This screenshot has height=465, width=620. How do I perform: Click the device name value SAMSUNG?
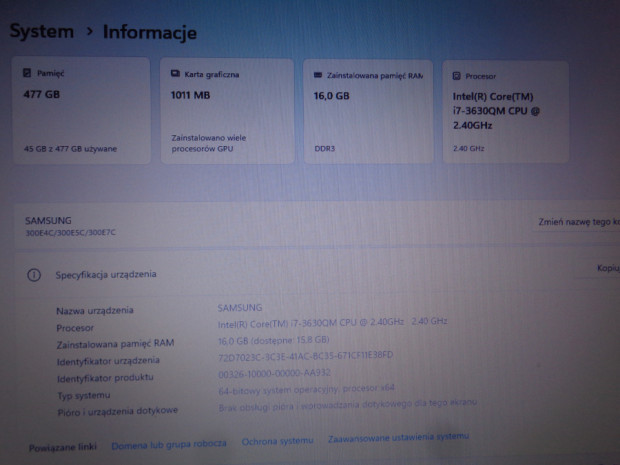240,308
